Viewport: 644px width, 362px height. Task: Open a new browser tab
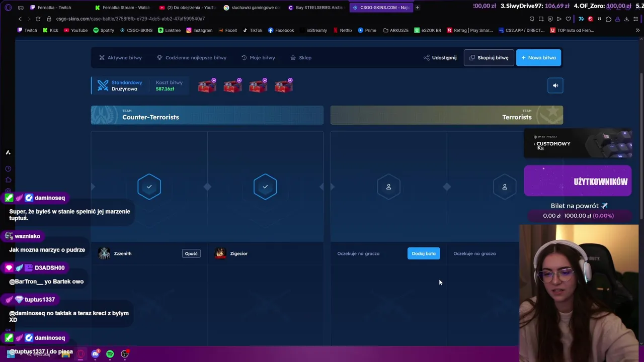pyautogui.click(x=417, y=8)
